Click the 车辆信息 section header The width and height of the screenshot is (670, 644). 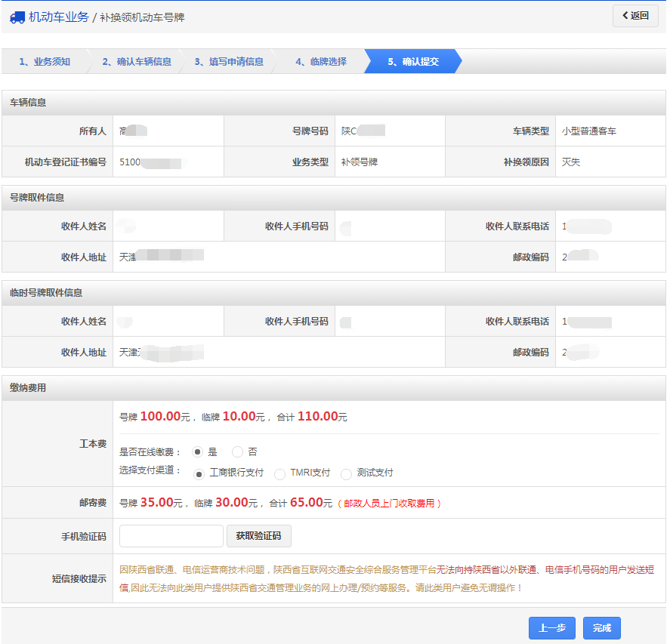(28, 103)
